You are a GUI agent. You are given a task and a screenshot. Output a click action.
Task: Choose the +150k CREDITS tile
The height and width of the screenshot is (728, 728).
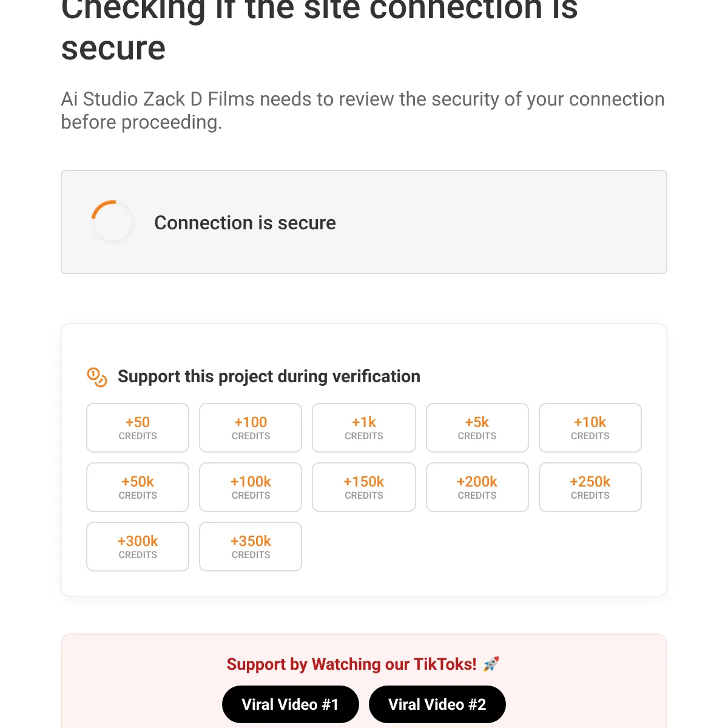(363, 487)
